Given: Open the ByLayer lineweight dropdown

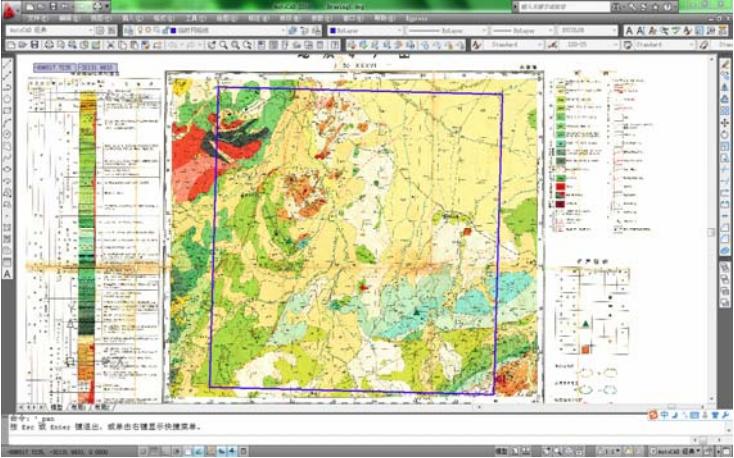Looking at the screenshot, I should [522, 31].
